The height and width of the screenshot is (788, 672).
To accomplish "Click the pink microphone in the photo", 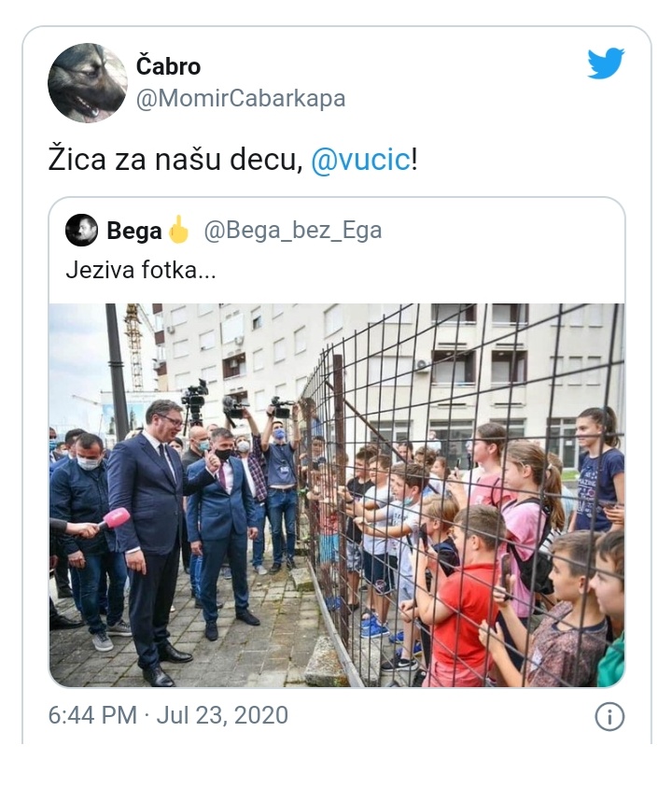I will pyautogui.click(x=115, y=518).
